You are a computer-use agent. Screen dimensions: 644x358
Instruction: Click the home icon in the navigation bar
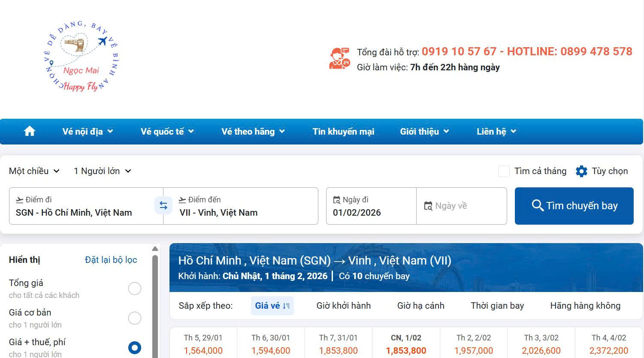(29, 131)
